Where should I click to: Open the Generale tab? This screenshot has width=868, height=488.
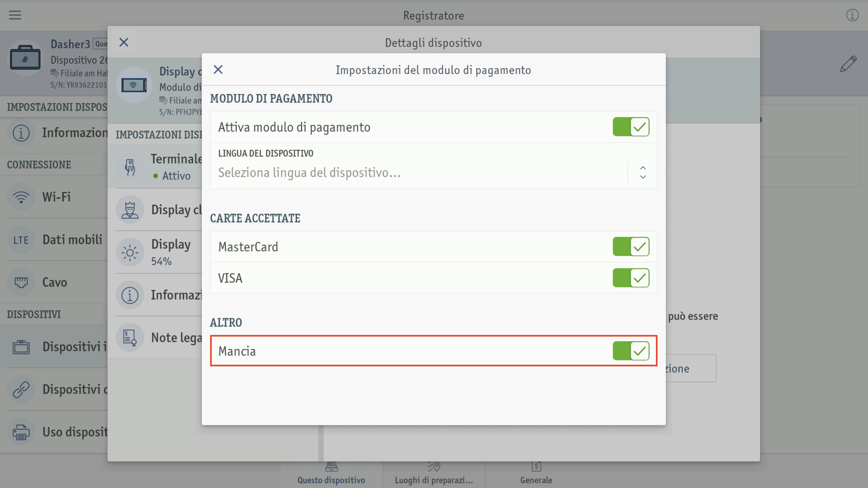[x=536, y=474]
